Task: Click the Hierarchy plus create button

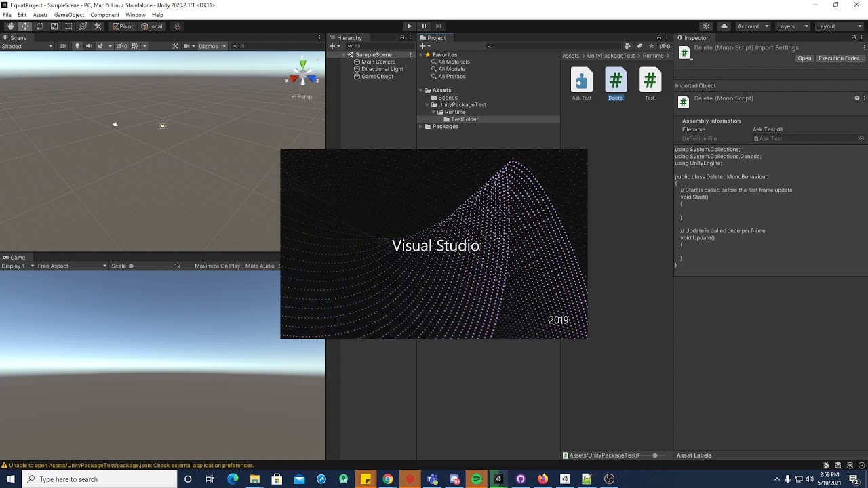Action: click(x=334, y=46)
